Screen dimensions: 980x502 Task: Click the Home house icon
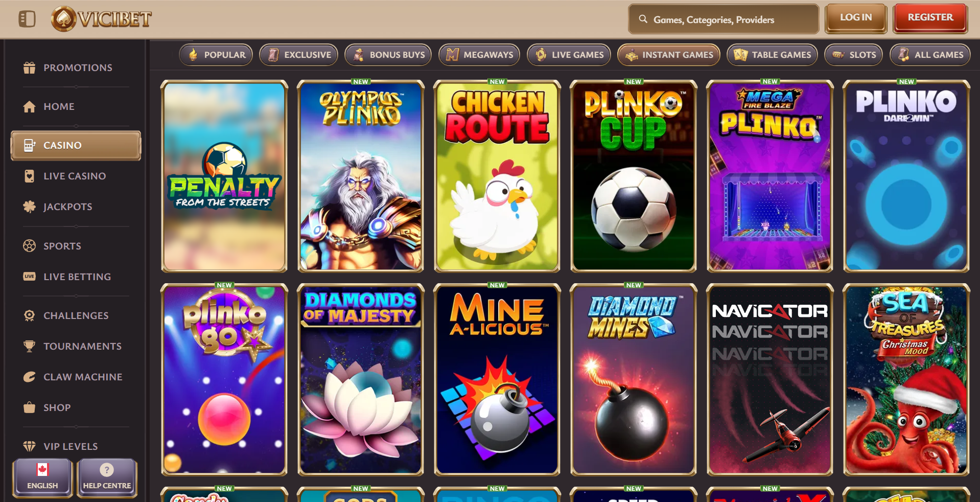(29, 106)
